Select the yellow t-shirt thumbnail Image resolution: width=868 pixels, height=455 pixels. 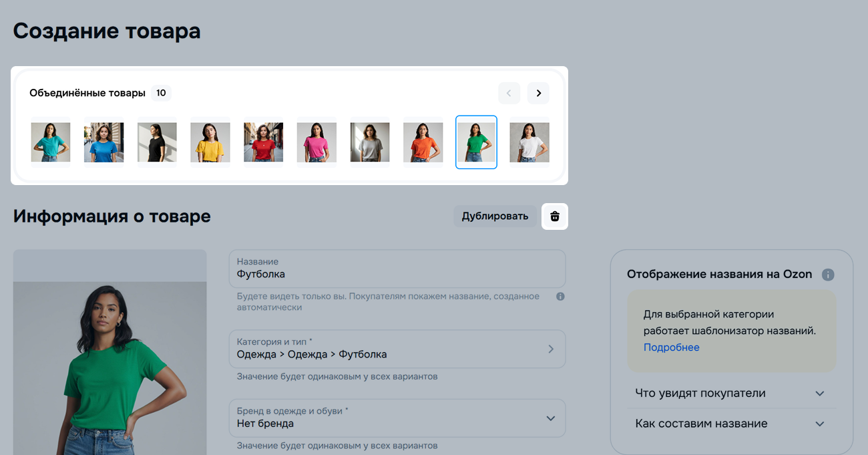[210, 142]
